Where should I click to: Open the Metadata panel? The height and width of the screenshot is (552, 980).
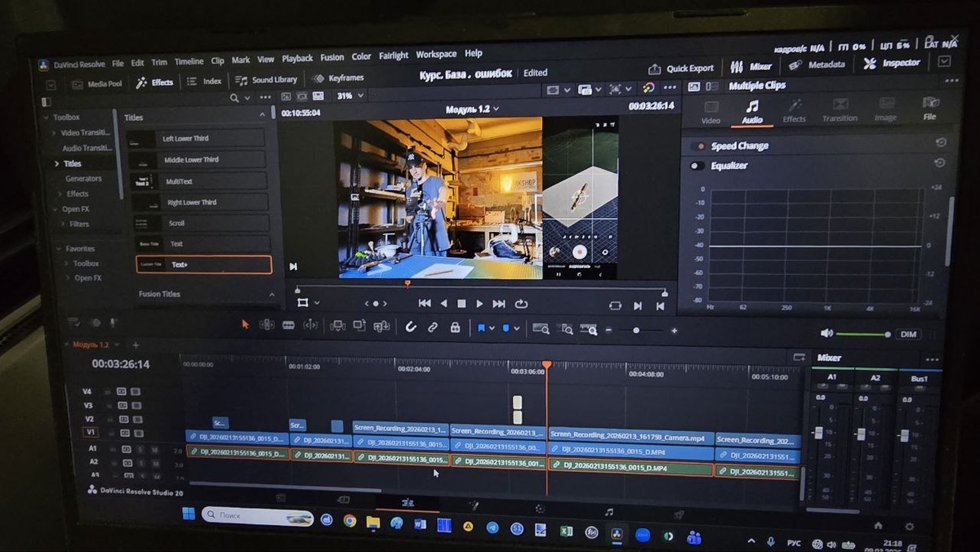pos(817,65)
